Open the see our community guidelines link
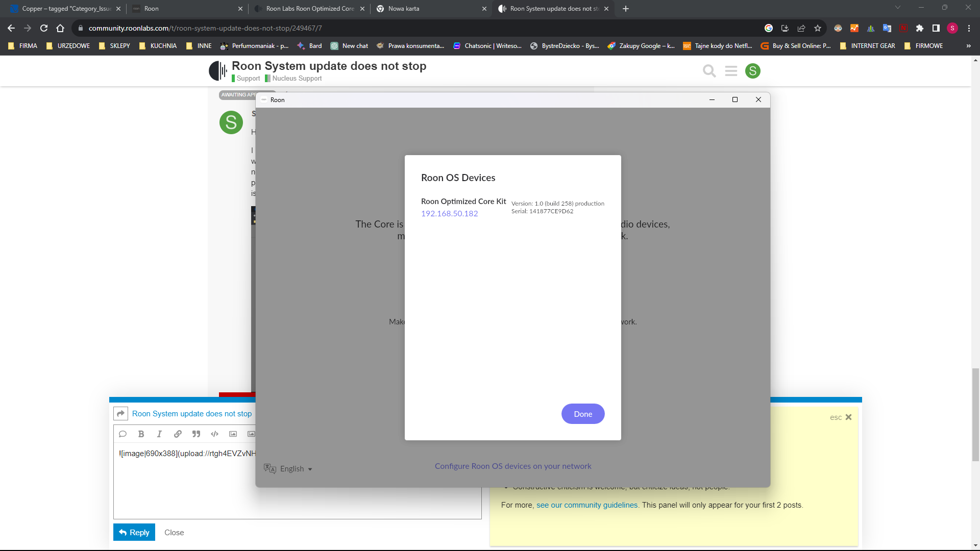 click(x=587, y=505)
